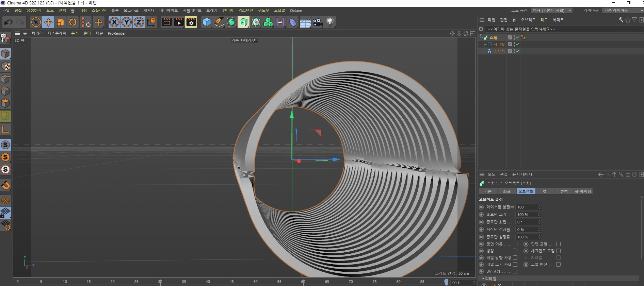Open Render Settings gear clapperboard
Viewport: 644px width, 286px height.
tap(191, 22)
